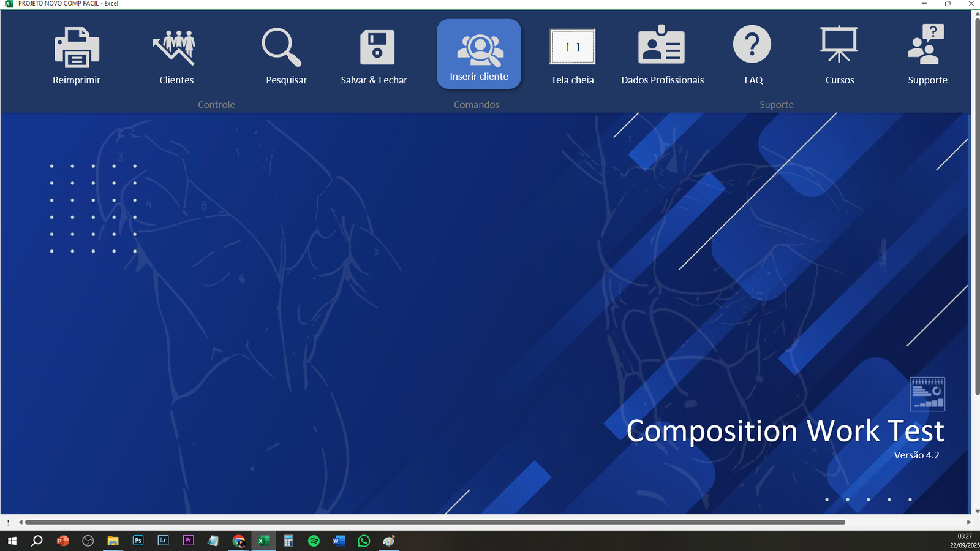
Task: Click the Cursos presentation board icon
Action: (x=839, y=44)
